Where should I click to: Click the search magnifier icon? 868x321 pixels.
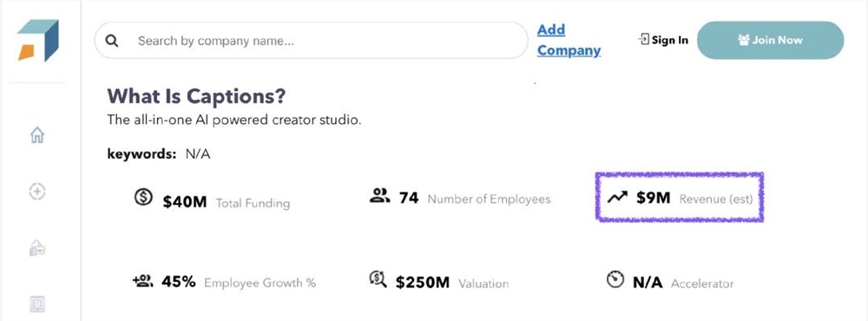click(x=112, y=41)
